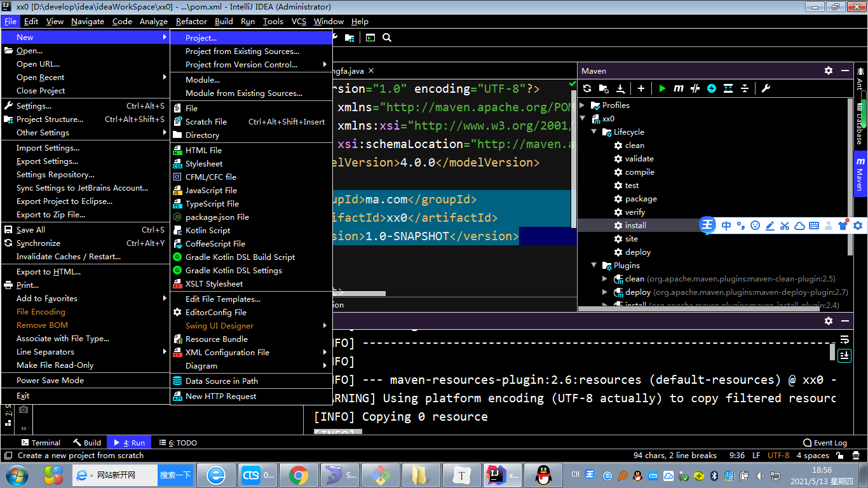Select the install lifecycle goal
868x488 pixels.
point(635,225)
